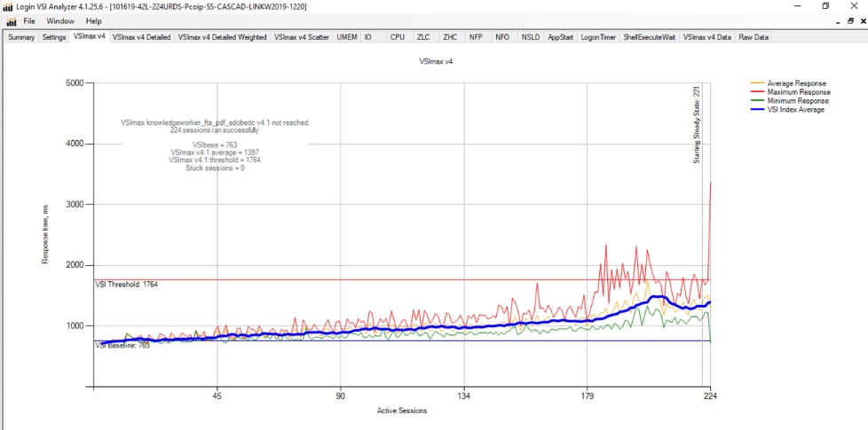868x430 pixels.
Task: Switch to the CPU tab
Action: (x=398, y=37)
